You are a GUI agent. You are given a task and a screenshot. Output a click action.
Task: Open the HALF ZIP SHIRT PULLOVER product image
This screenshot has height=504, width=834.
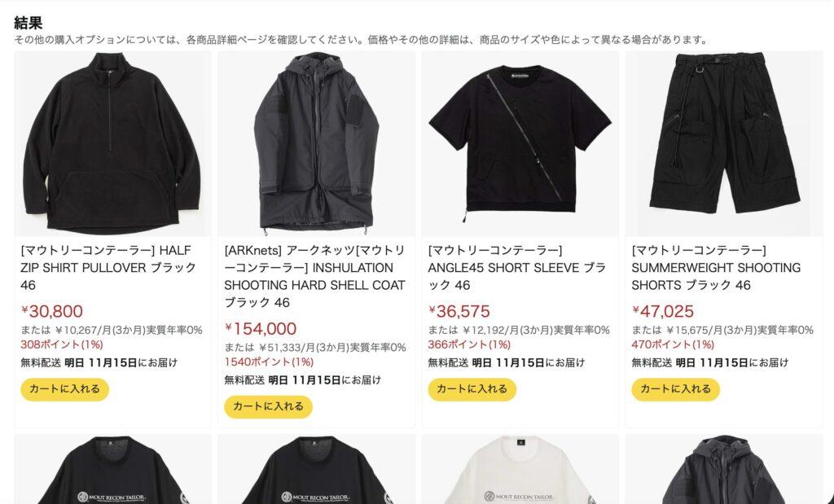[112, 143]
